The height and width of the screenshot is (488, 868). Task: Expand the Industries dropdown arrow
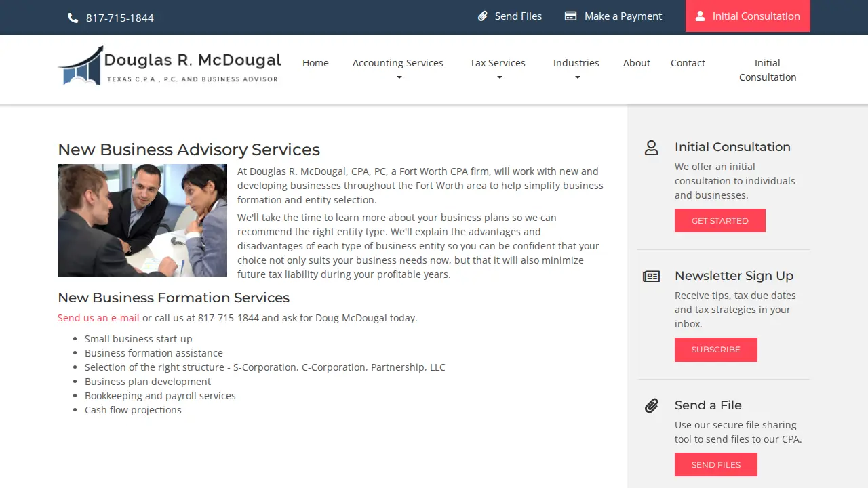coord(577,77)
